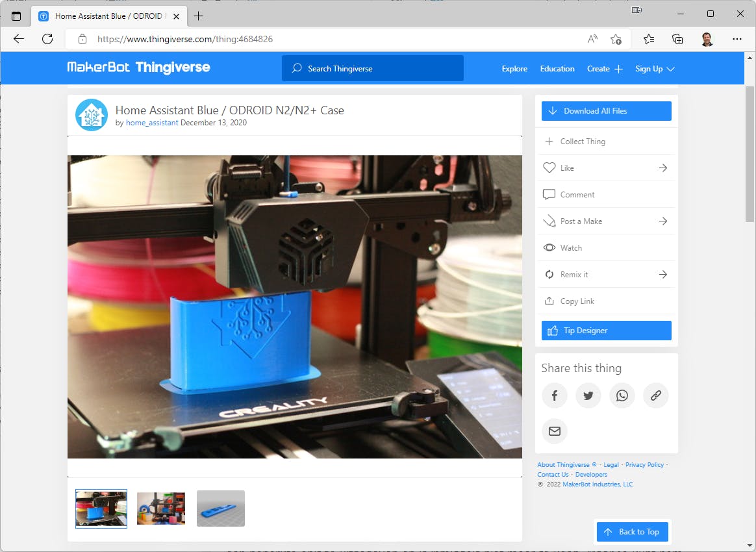Open the Explore menu
This screenshot has height=552, width=756.
[514, 69]
